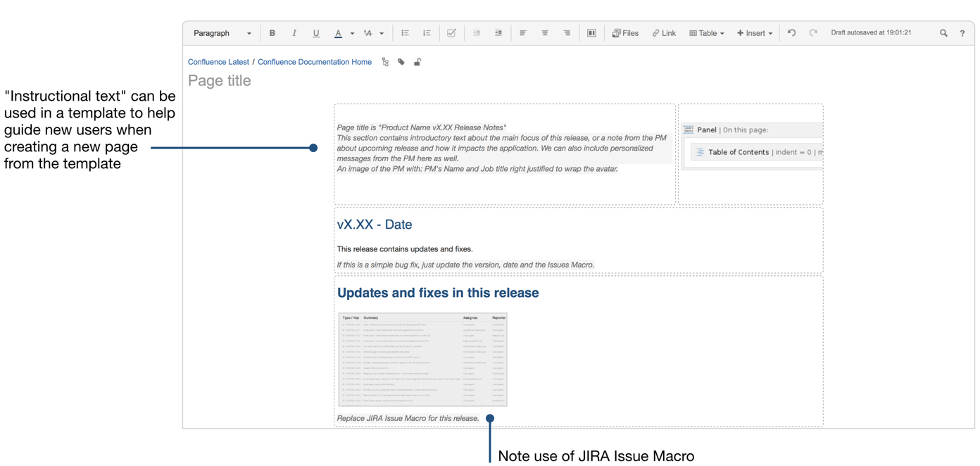Search using the magnifier icon
Viewport: 980px width, 466px height.
pyautogui.click(x=943, y=33)
